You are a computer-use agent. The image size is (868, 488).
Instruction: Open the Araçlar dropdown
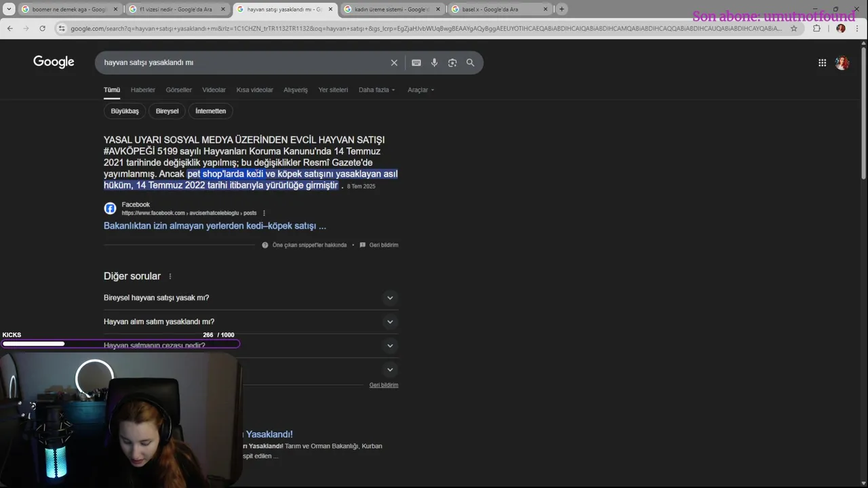pos(421,89)
